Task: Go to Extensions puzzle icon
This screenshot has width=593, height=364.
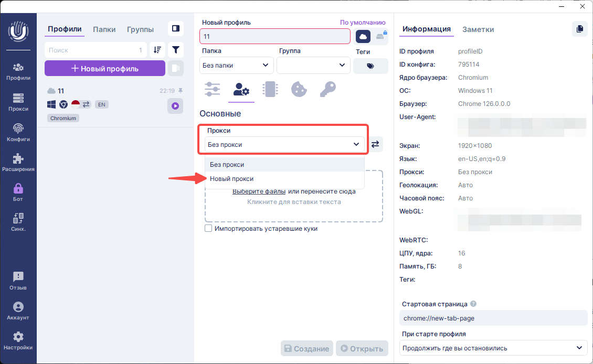Action: 18,163
